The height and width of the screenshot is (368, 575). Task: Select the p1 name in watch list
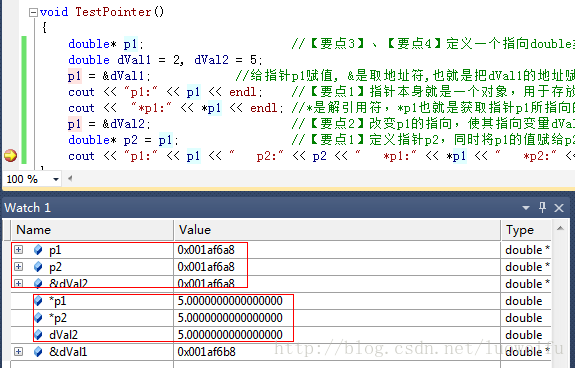coord(55,250)
